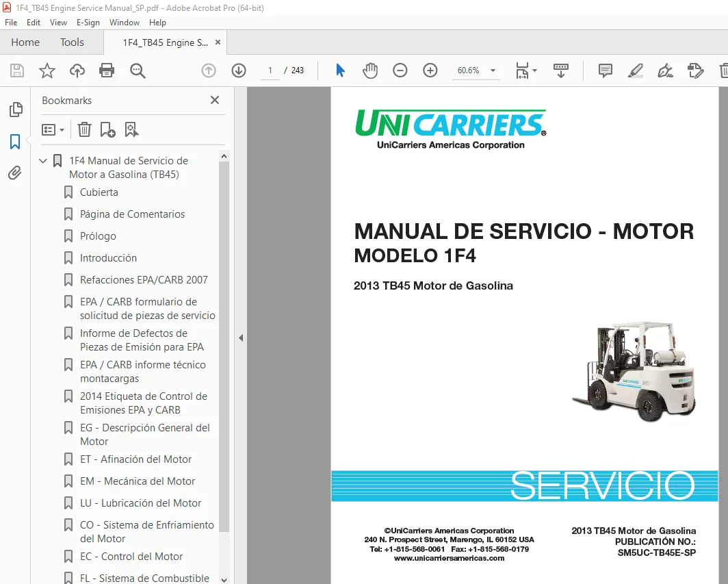Image resolution: width=728 pixels, height=584 pixels.
Task: Open the Find text magnifier tool
Action: (x=138, y=71)
